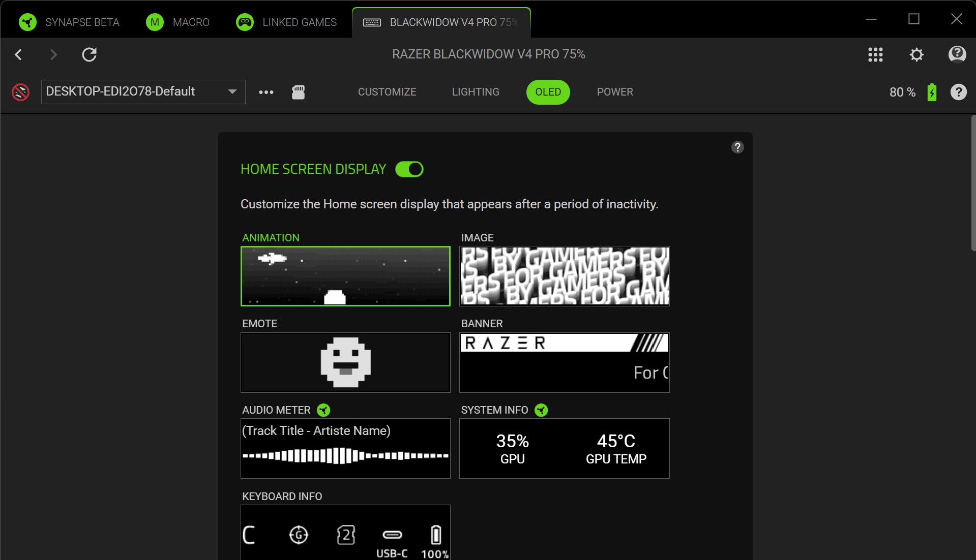Switch to the Lighting section
976x560 pixels.
tap(476, 92)
